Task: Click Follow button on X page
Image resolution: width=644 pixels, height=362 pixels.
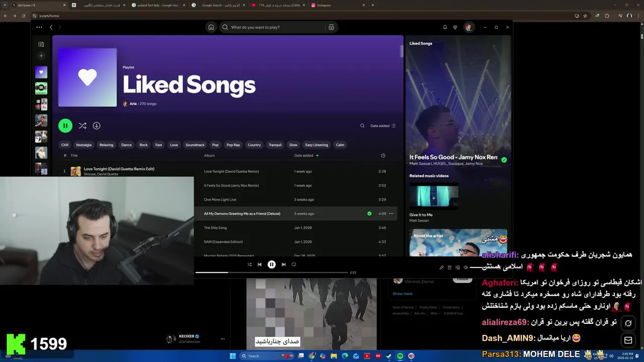Action: [x=462, y=279]
